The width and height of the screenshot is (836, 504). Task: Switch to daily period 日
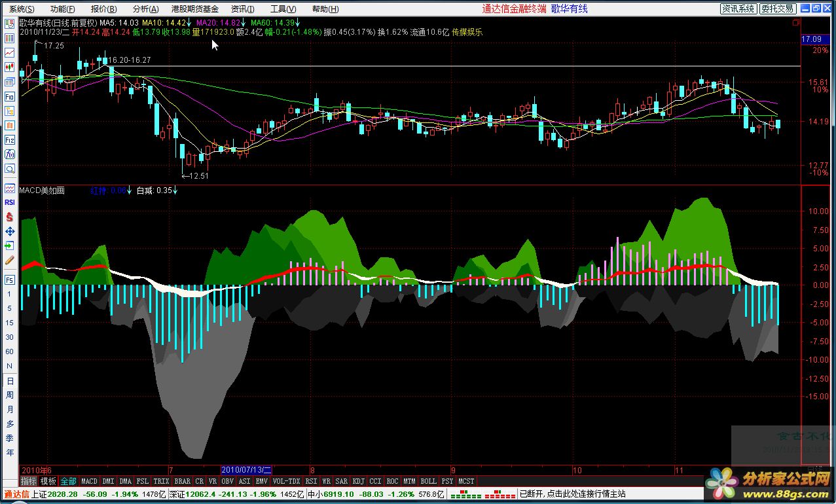coord(10,381)
